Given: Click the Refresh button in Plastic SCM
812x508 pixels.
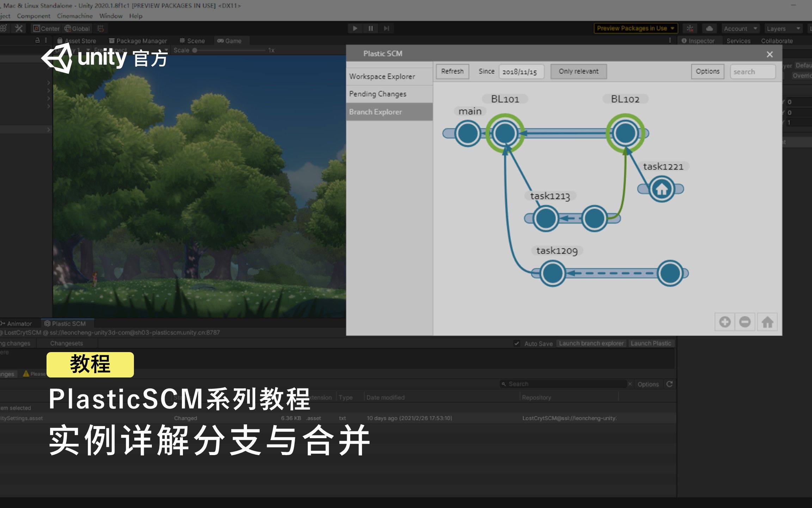Looking at the screenshot, I should 452,72.
